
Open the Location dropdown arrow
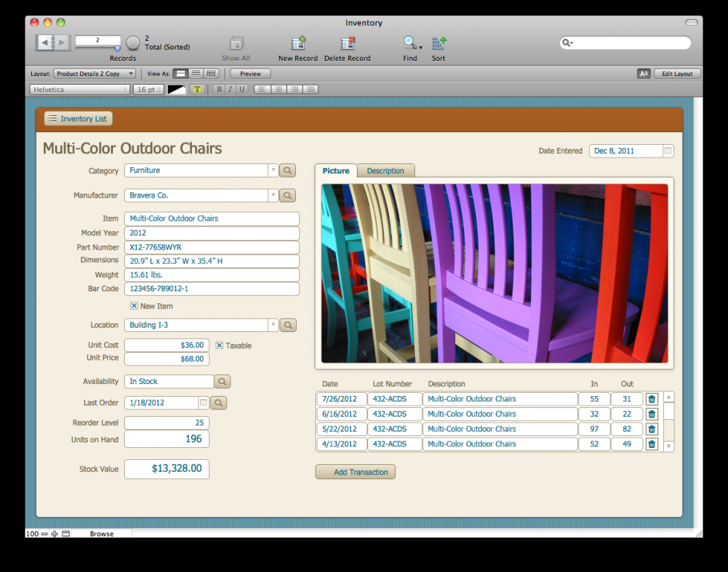tap(273, 325)
